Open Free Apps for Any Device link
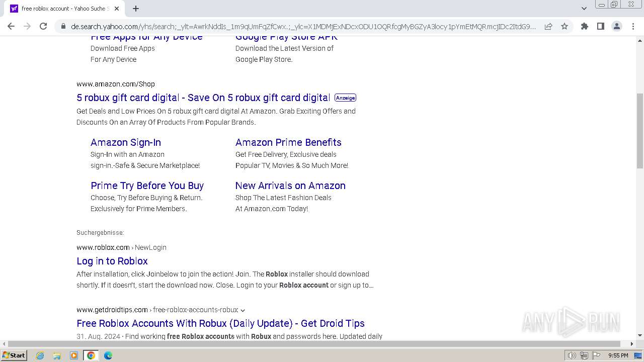 point(146,38)
